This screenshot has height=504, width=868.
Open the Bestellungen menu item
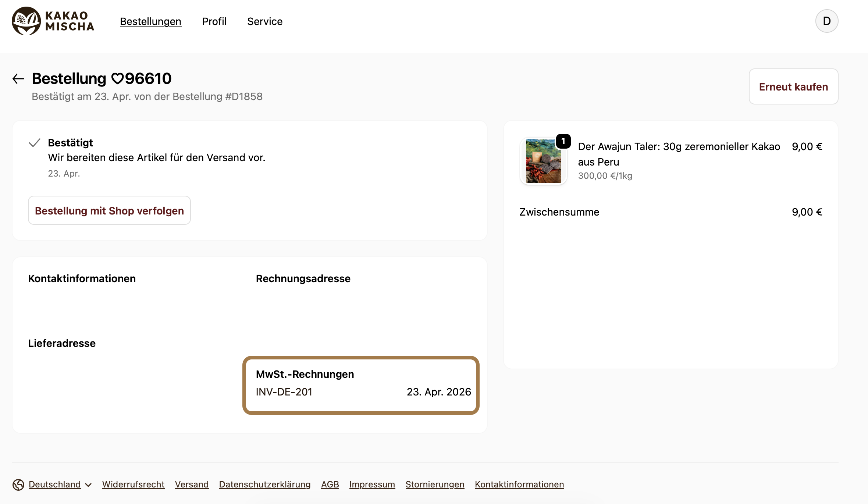(x=150, y=21)
